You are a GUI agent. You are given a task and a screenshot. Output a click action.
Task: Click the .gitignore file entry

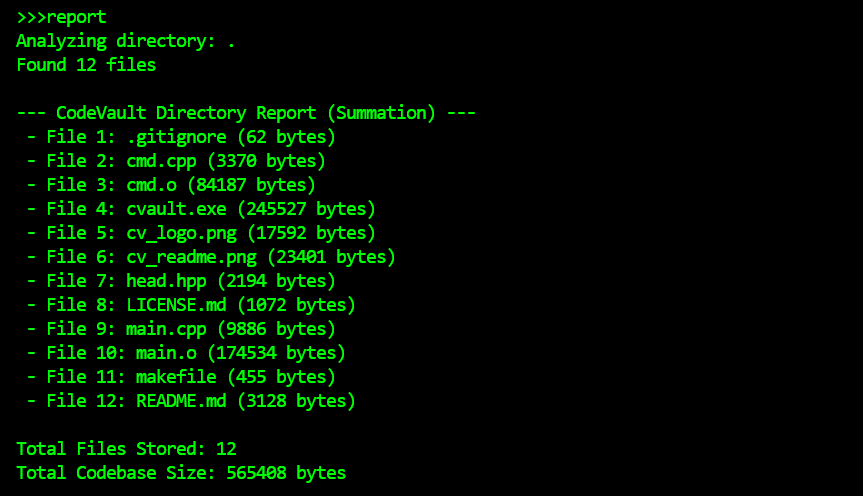pyautogui.click(x=181, y=137)
